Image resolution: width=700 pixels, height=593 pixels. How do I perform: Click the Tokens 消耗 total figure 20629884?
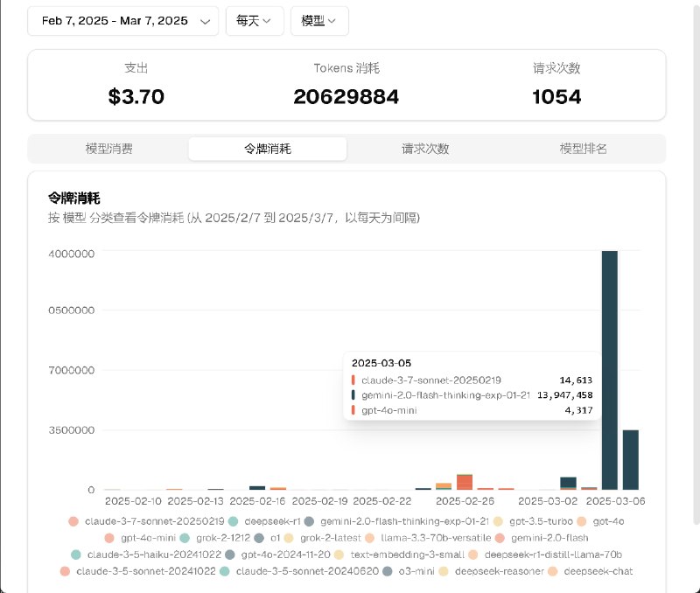pyautogui.click(x=346, y=97)
